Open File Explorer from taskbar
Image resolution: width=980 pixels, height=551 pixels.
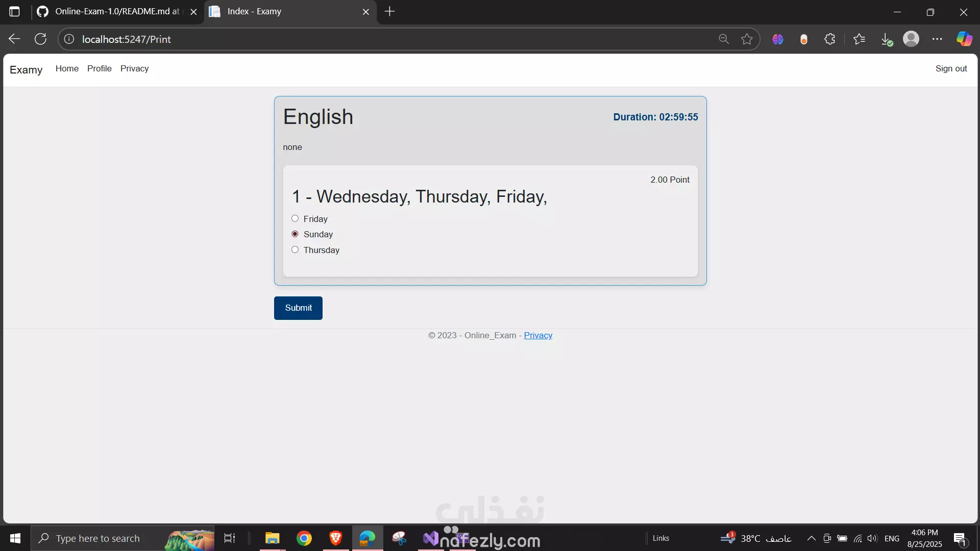click(x=273, y=538)
